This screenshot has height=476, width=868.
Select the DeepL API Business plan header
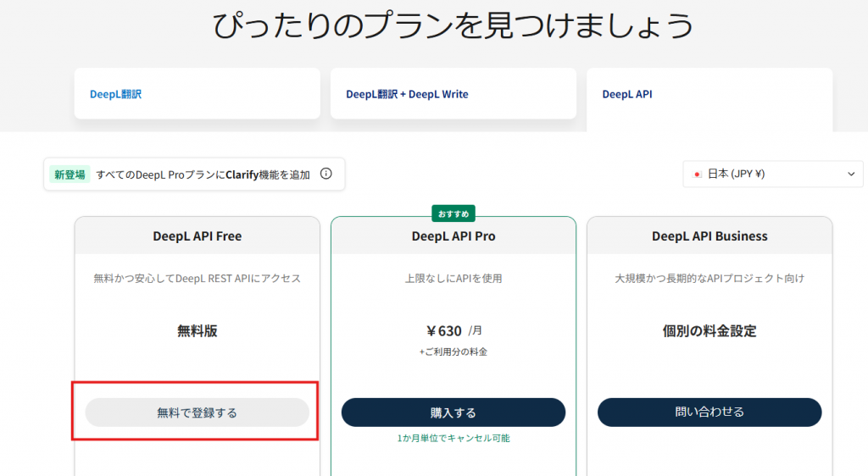tap(709, 236)
